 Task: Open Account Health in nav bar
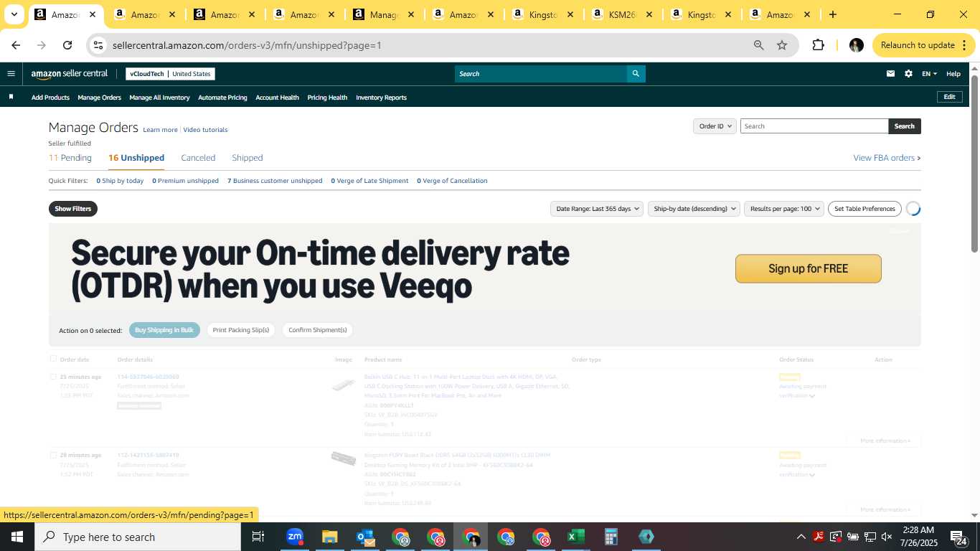pyautogui.click(x=277, y=98)
